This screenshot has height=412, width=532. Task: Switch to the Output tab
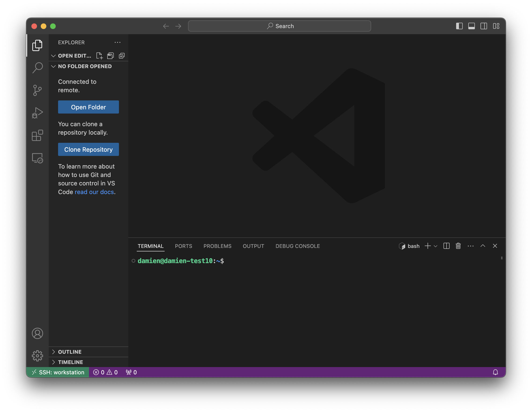(253, 246)
